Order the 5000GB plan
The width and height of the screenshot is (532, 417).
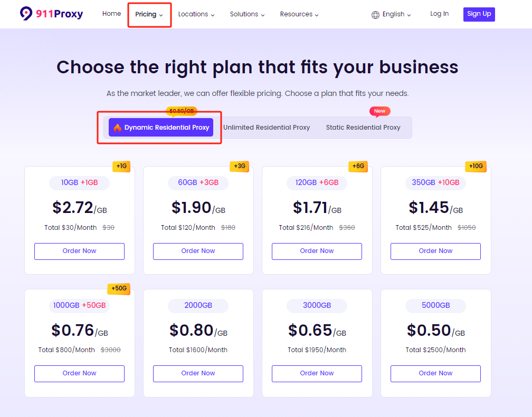[x=435, y=373]
